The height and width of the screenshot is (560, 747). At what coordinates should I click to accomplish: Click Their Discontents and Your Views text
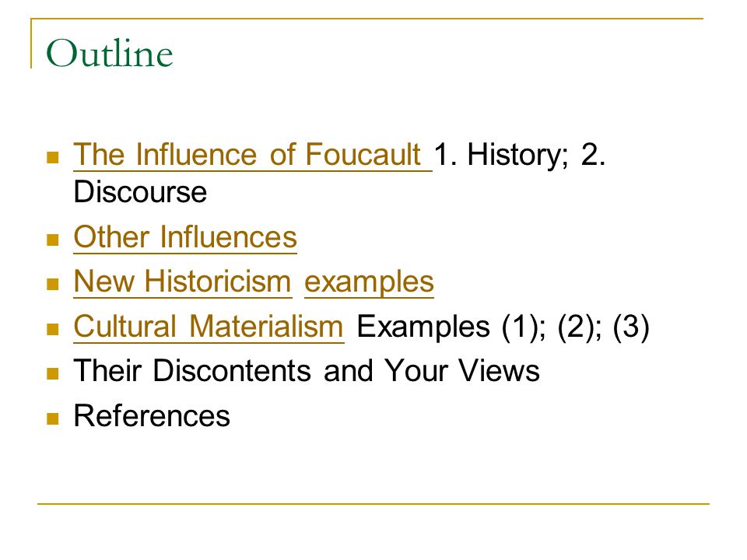pyautogui.click(x=307, y=370)
